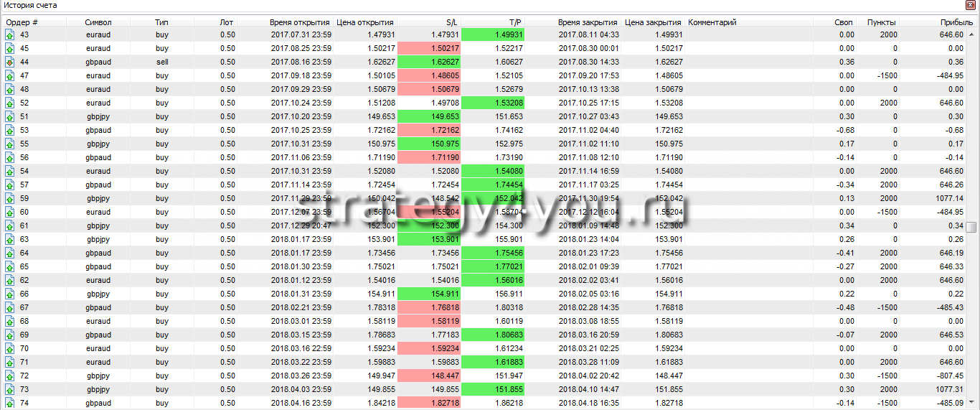This screenshot has height=410, width=980.
Task: Select the order icon next to order 52
Action: pos(10,103)
